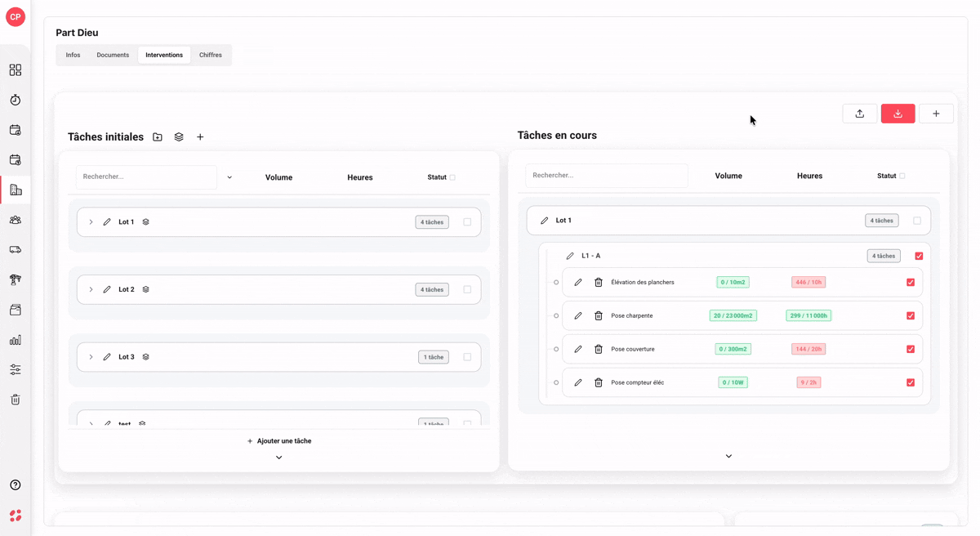The image size is (980, 536).
Task: Click the 9 / 2h hours value
Action: (808, 382)
